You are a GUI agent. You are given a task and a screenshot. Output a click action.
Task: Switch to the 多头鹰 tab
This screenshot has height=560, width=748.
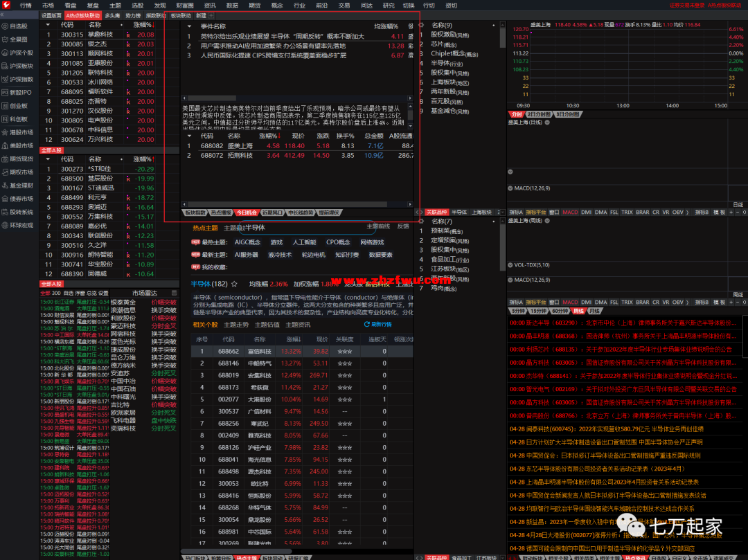point(113,16)
